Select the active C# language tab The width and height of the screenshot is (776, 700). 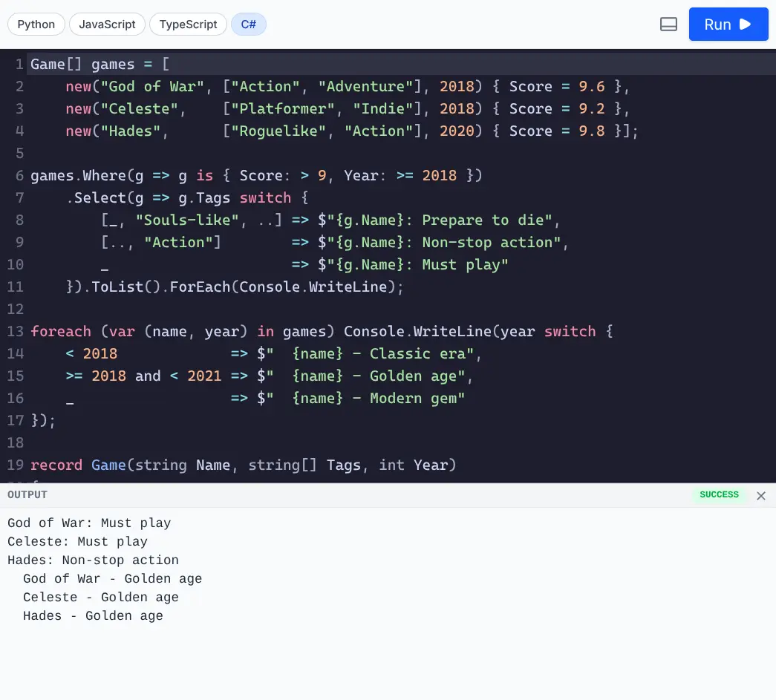[x=248, y=24]
